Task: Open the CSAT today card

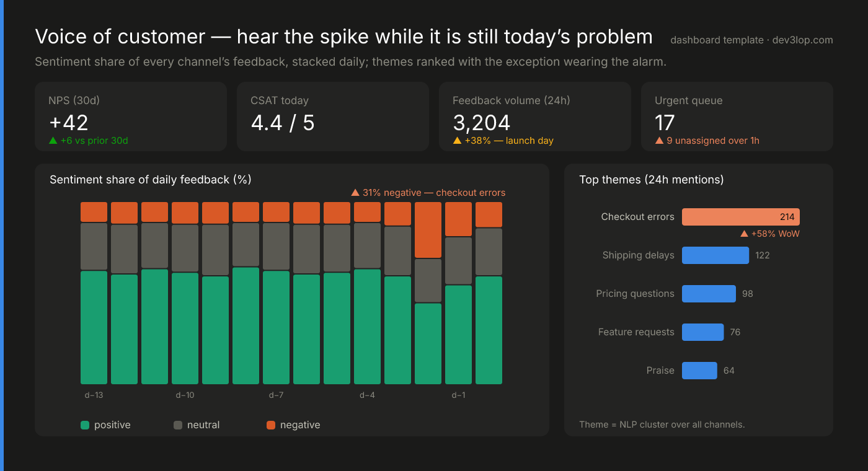Action: click(x=333, y=117)
